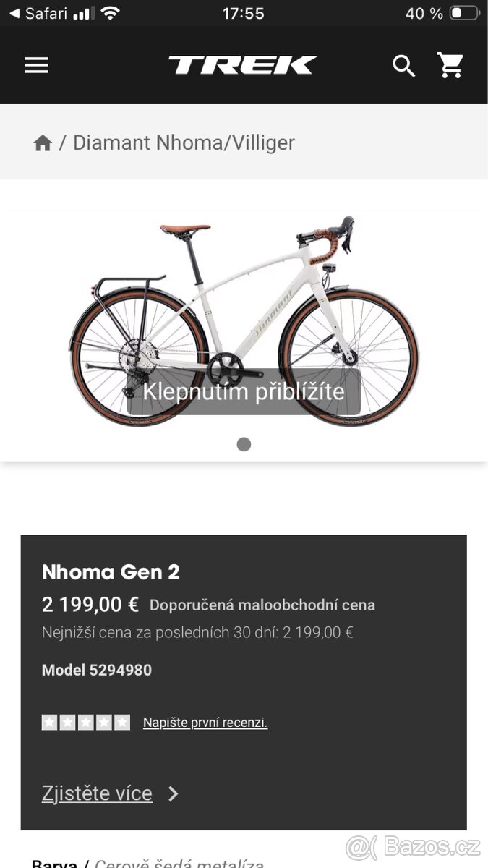Click the third rating star

pos(85,722)
